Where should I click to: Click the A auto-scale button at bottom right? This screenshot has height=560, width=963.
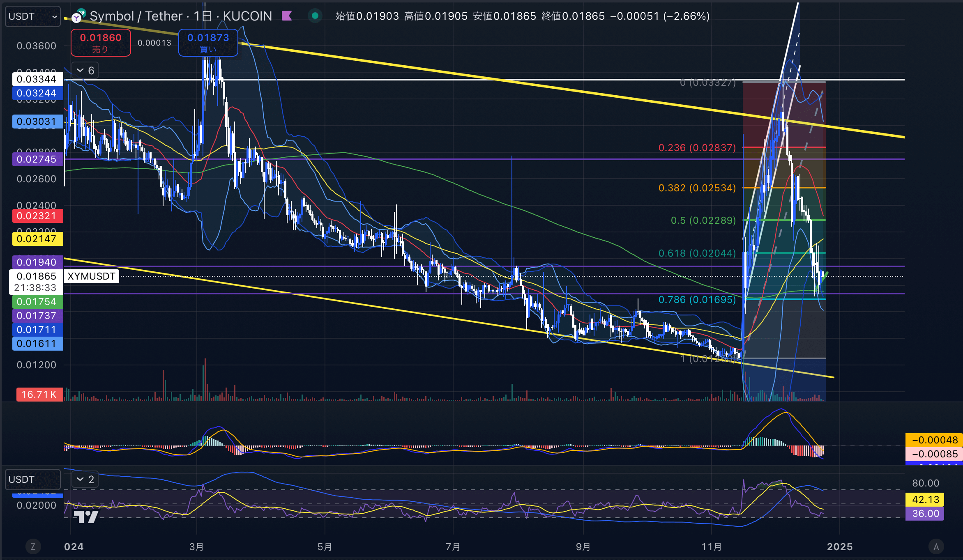[936, 546]
